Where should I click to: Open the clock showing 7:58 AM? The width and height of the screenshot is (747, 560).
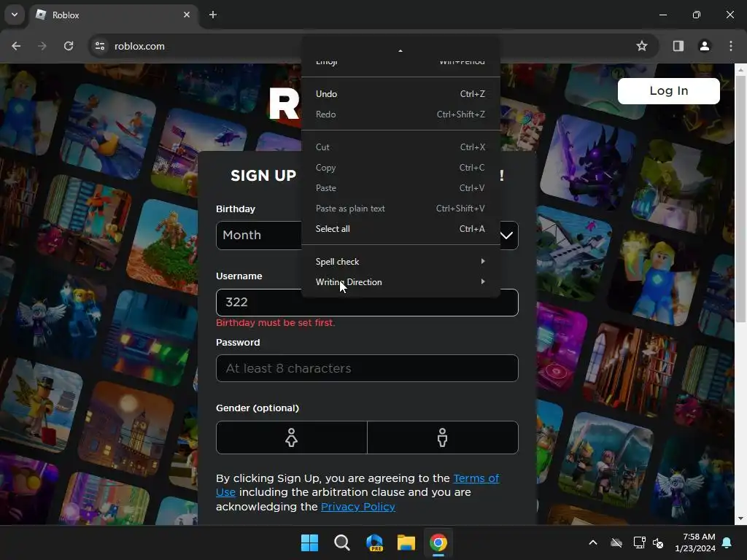click(x=695, y=542)
